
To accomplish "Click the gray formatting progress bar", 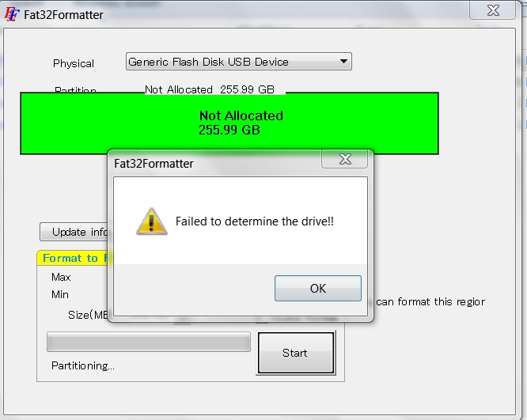I will tap(149, 342).
